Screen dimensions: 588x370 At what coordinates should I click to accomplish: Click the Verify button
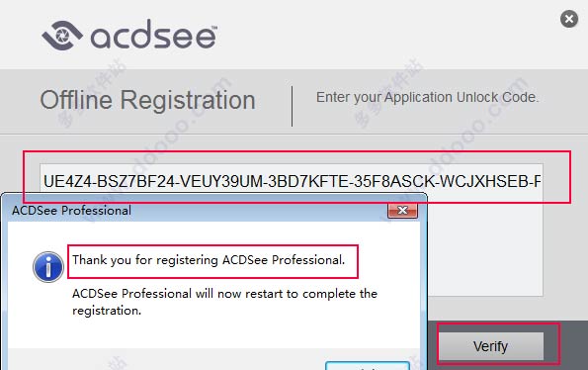point(491,346)
